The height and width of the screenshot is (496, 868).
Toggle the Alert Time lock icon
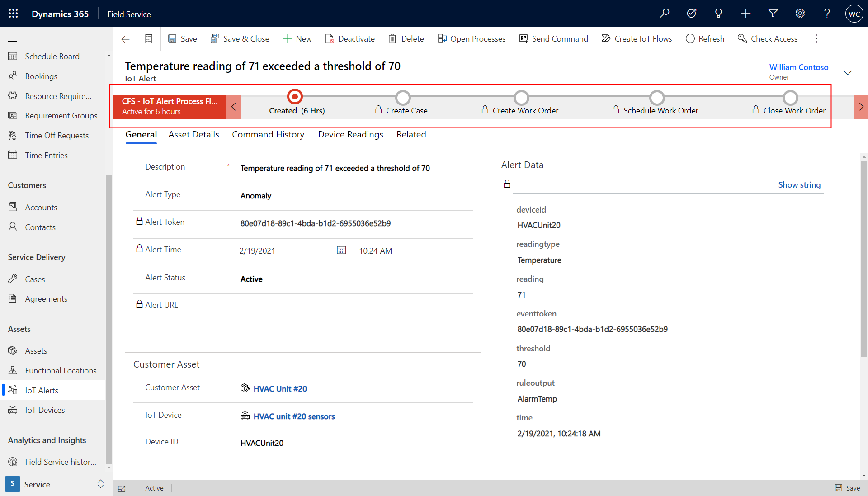click(x=138, y=249)
